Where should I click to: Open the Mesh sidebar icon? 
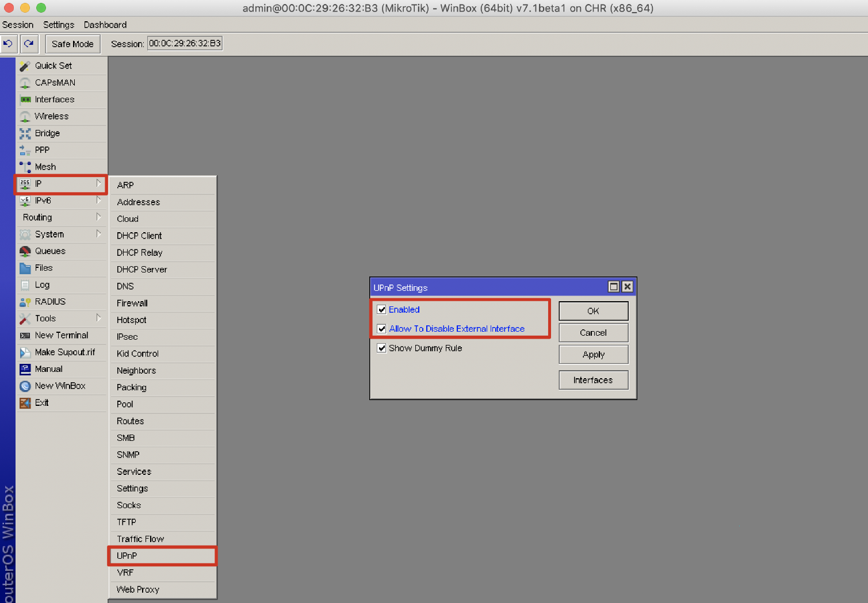(25, 167)
